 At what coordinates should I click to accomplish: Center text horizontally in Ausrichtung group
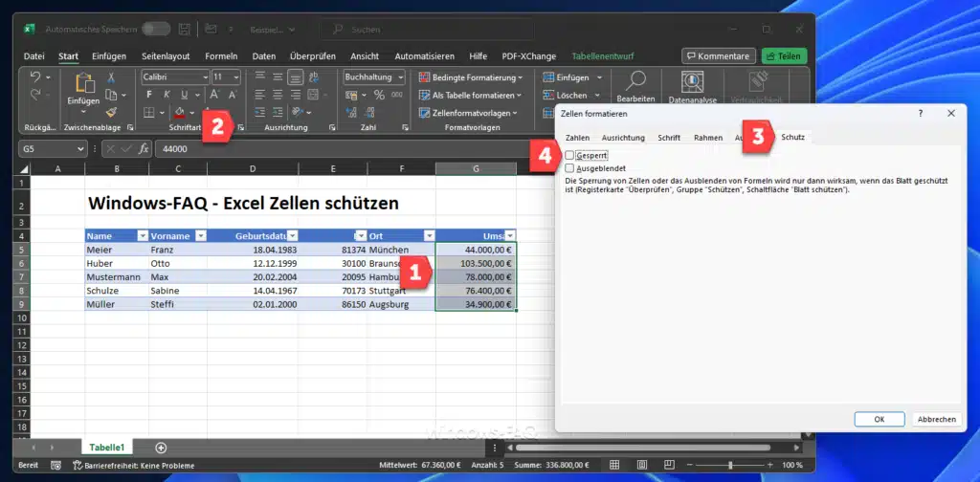(278, 95)
